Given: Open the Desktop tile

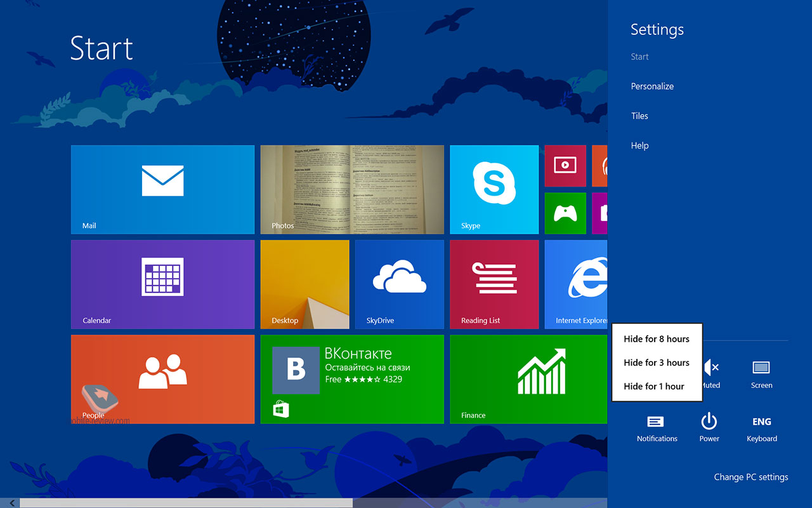Looking at the screenshot, I should click(x=305, y=284).
